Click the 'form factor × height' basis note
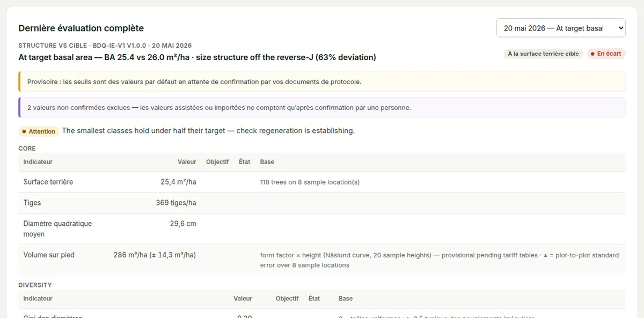Viewport: 644px width, 318px height. click(x=439, y=260)
